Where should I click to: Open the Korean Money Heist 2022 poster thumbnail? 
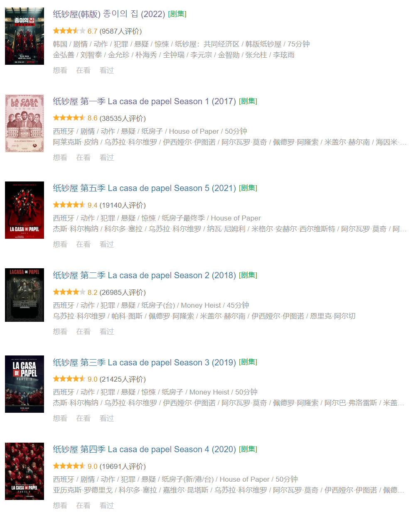click(x=25, y=36)
